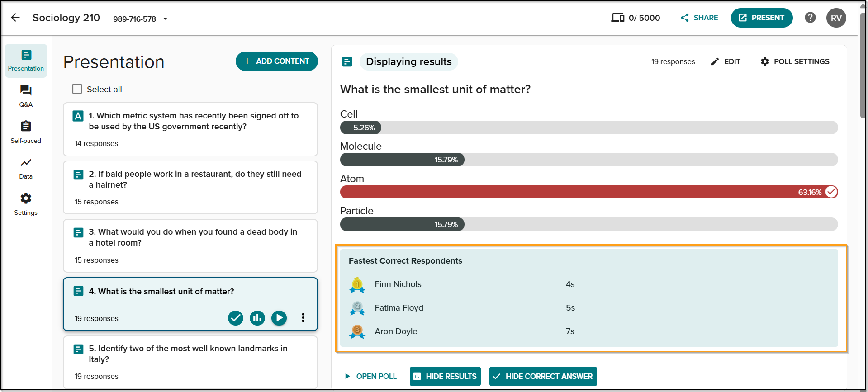Image resolution: width=868 pixels, height=392 pixels.
Task: Open the Data sidebar tab
Action: click(26, 168)
